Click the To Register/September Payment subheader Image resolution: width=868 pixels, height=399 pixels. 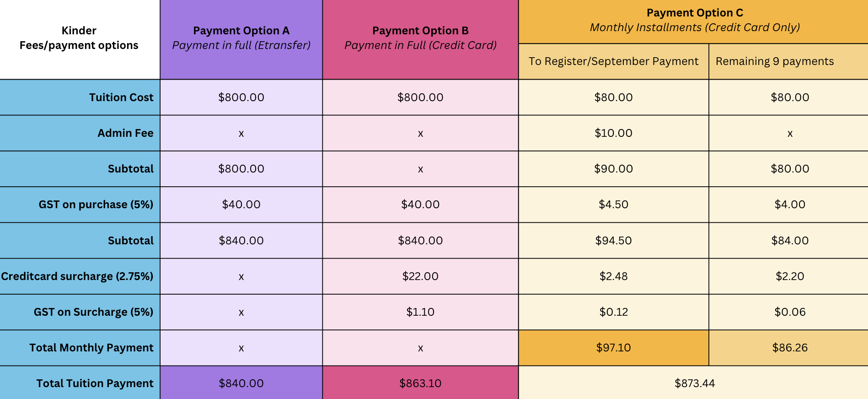point(614,61)
